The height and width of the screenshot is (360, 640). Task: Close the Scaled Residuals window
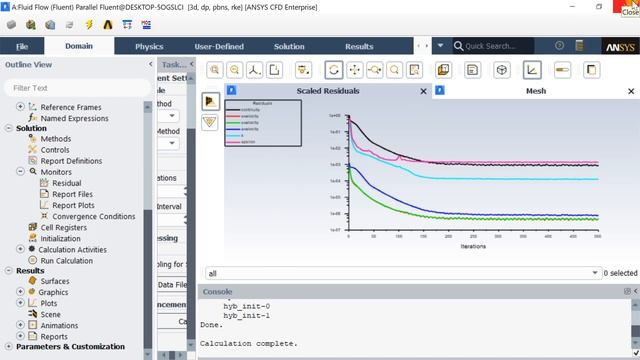423,91
